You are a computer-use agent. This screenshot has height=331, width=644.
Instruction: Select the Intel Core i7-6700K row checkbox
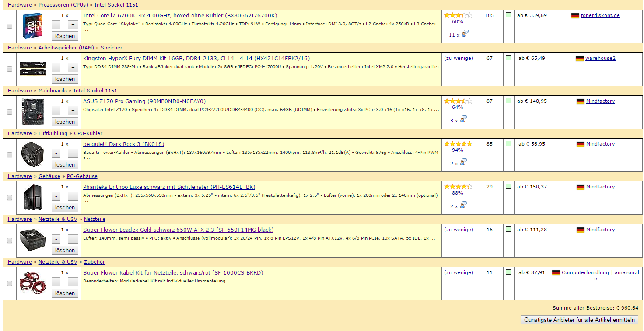[10, 26]
